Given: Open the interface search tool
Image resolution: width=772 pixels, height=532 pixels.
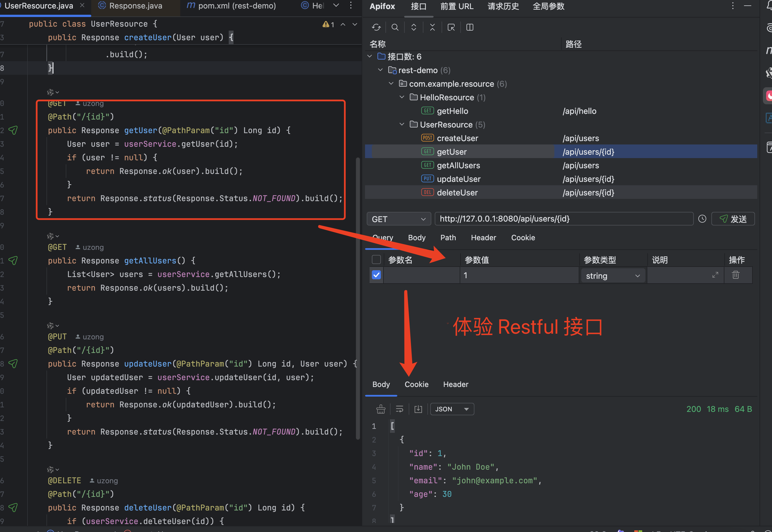Looking at the screenshot, I should point(395,27).
